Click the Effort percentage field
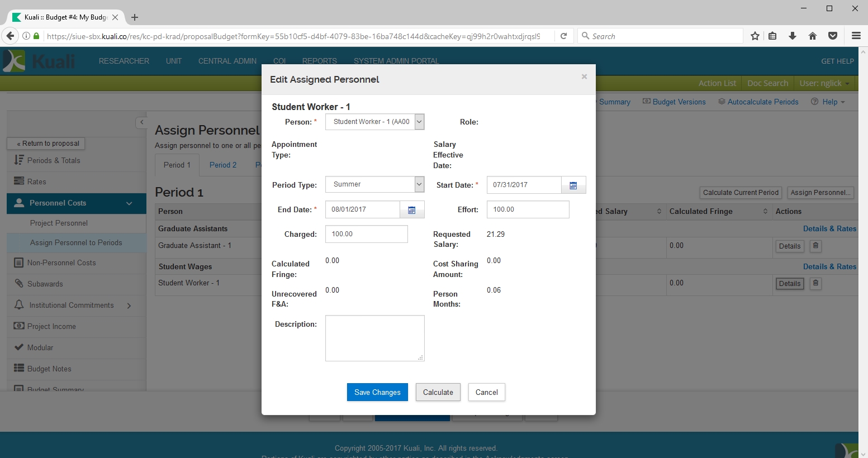Screen dimensions: 868x458 pos(528,209)
